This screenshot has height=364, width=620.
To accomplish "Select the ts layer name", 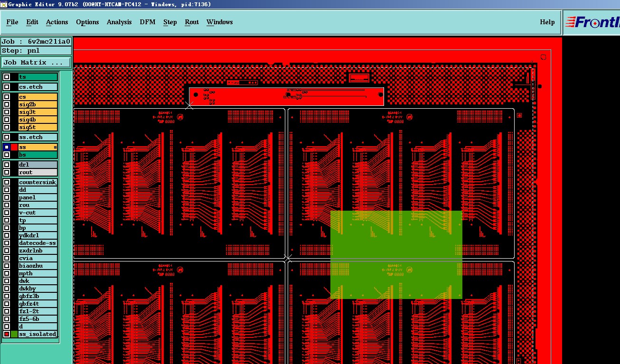I will tap(38, 77).
